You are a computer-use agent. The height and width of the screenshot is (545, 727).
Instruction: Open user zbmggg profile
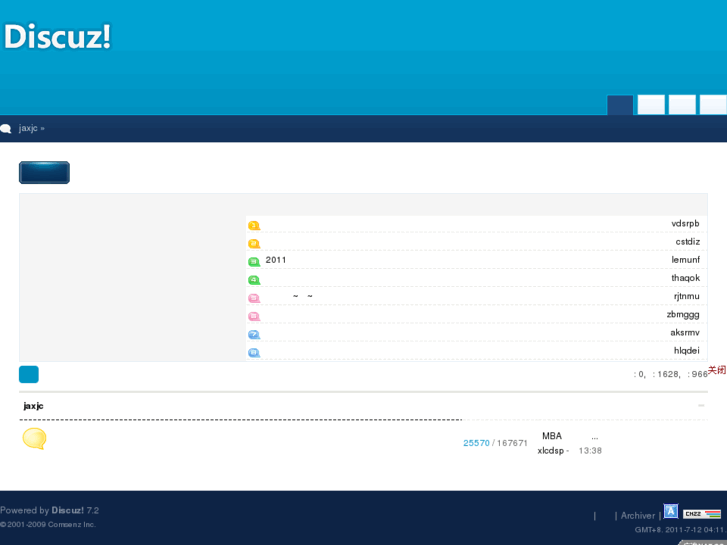pos(683,314)
